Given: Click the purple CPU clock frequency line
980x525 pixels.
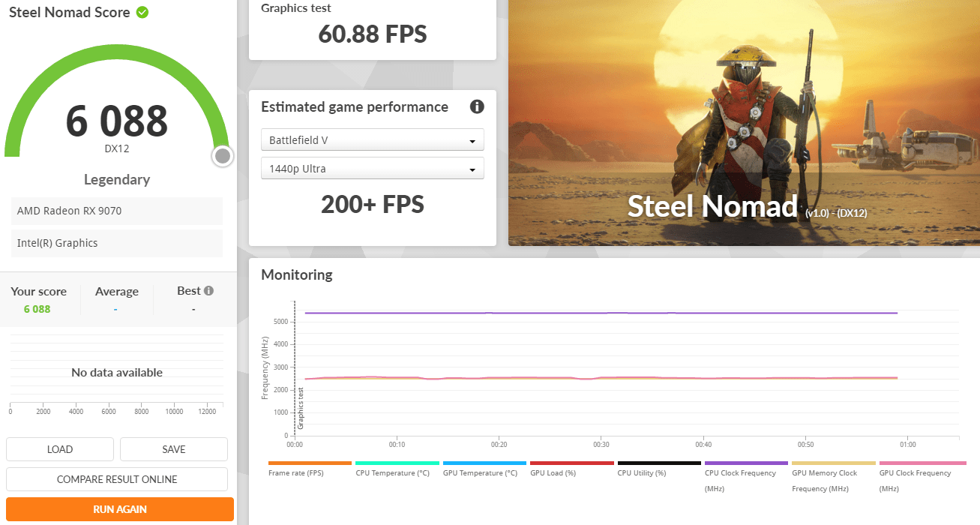Looking at the screenshot, I should coord(600,313).
